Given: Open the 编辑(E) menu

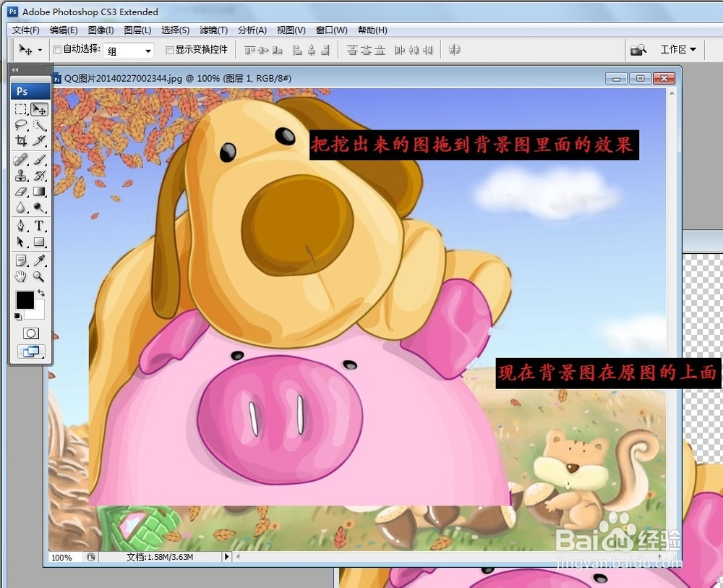Looking at the screenshot, I should pyautogui.click(x=64, y=30).
